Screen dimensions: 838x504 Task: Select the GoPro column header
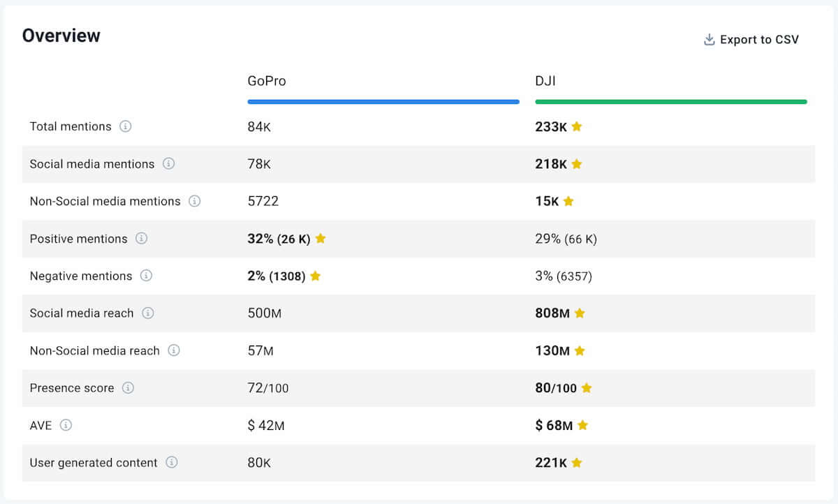click(x=267, y=80)
